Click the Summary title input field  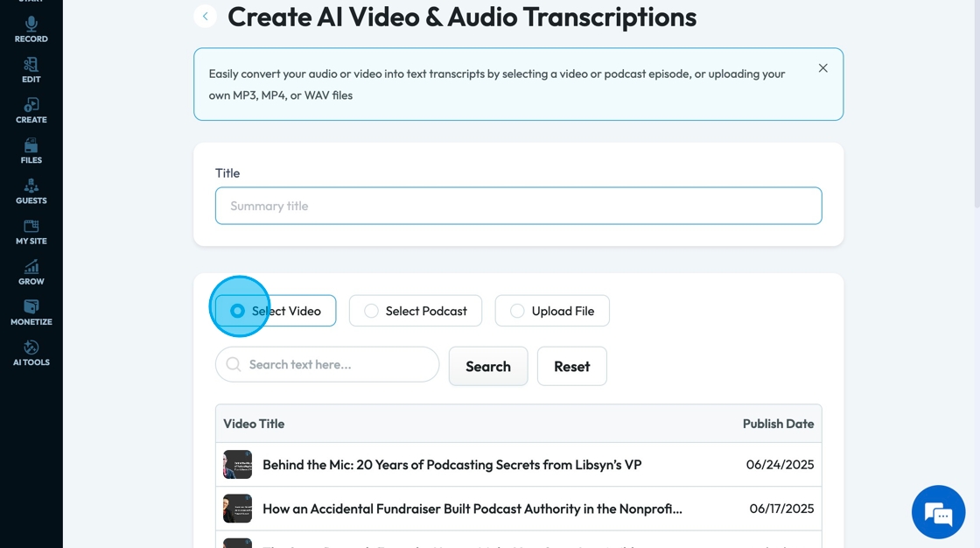pyautogui.click(x=519, y=206)
